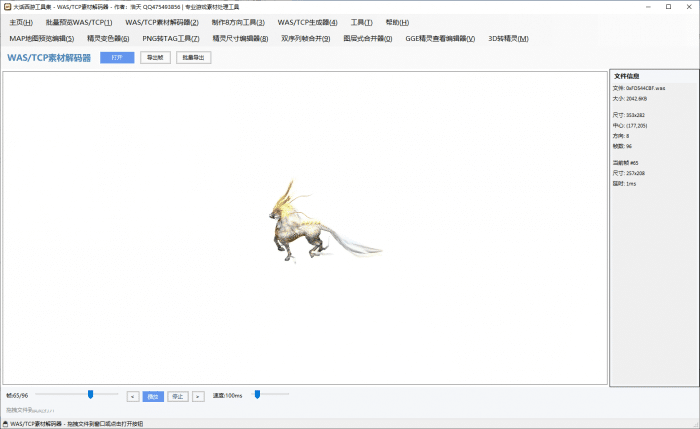Open the 主页(H) menu

[x=21, y=22]
